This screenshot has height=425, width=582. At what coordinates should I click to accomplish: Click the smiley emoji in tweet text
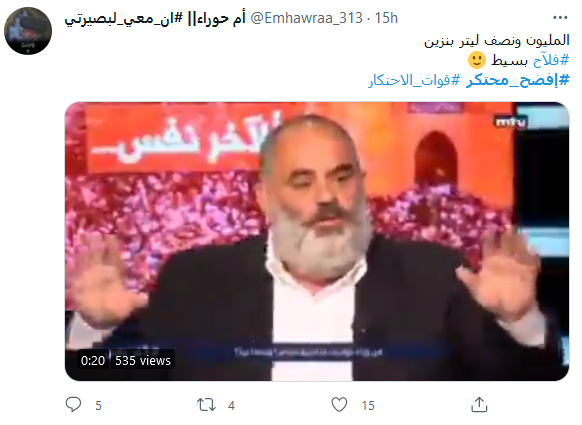477,60
